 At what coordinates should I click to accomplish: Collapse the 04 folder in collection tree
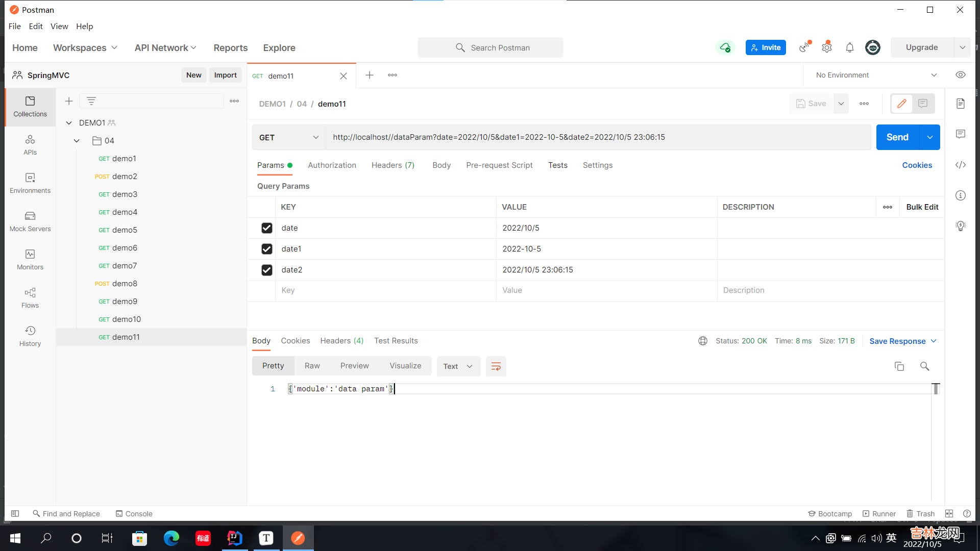(77, 141)
